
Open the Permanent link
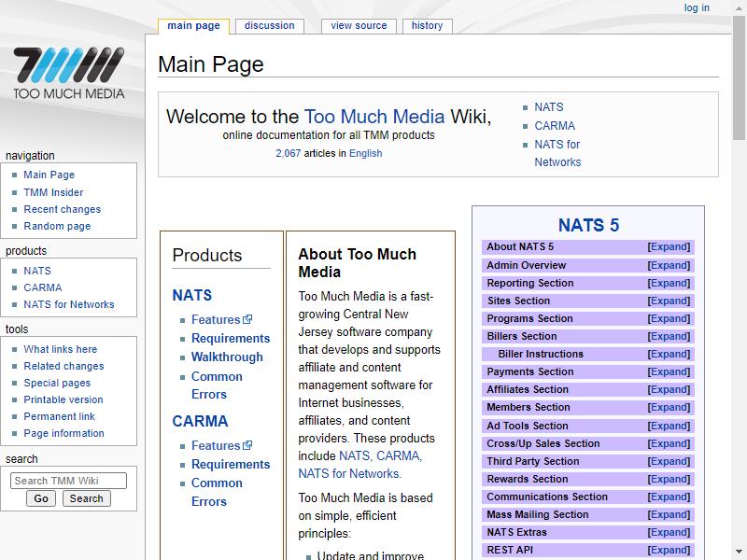[x=60, y=416]
